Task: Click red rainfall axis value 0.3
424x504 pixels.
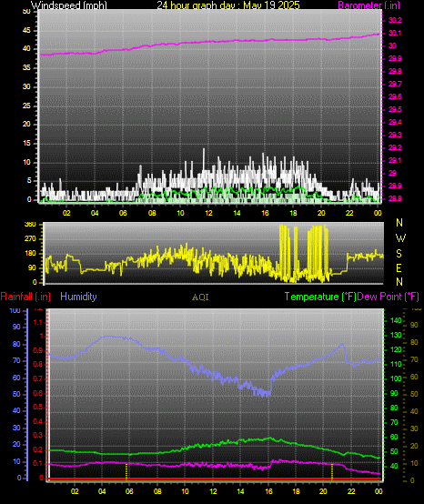Action: pyautogui.click(x=38, y=436)
